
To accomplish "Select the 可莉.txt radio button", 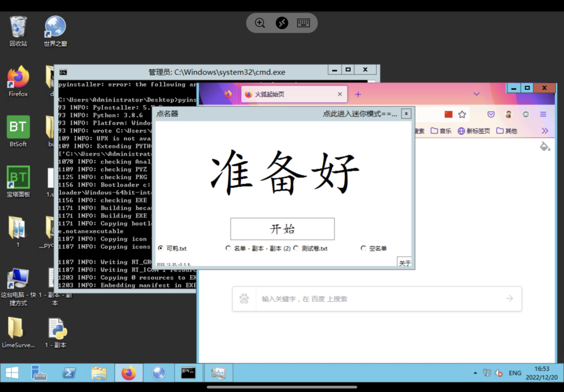I will click(161, 248).
